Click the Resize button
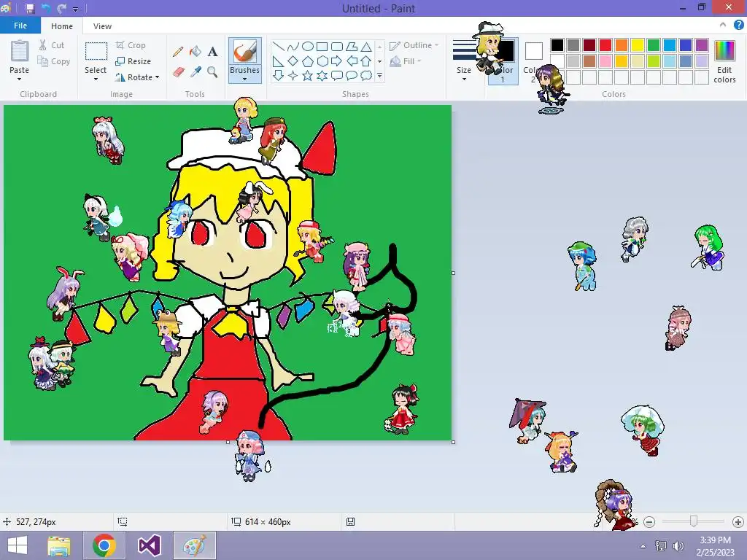 point(133,61)
